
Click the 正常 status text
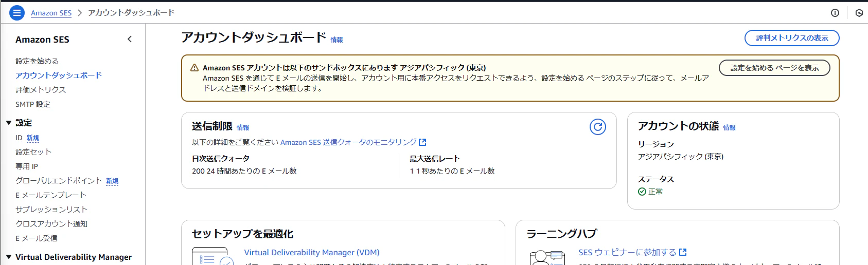pyautogui.click(x=656, y=192)
